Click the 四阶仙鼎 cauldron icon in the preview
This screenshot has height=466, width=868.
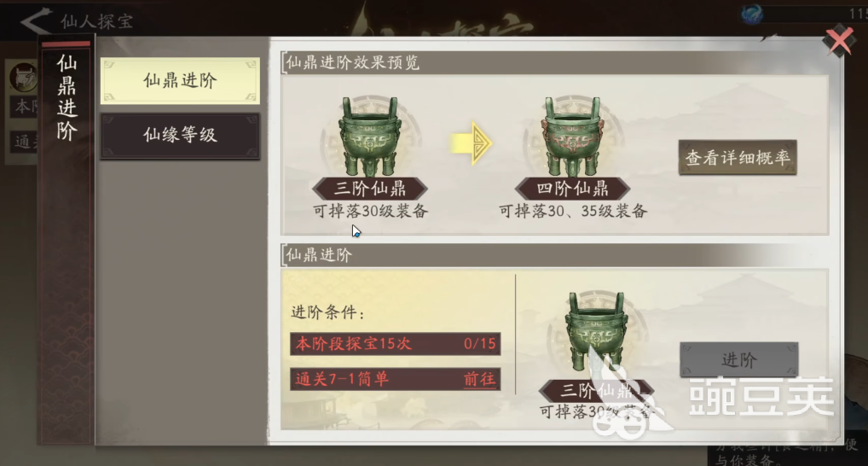pyautogui.click(x=572, y=137)
